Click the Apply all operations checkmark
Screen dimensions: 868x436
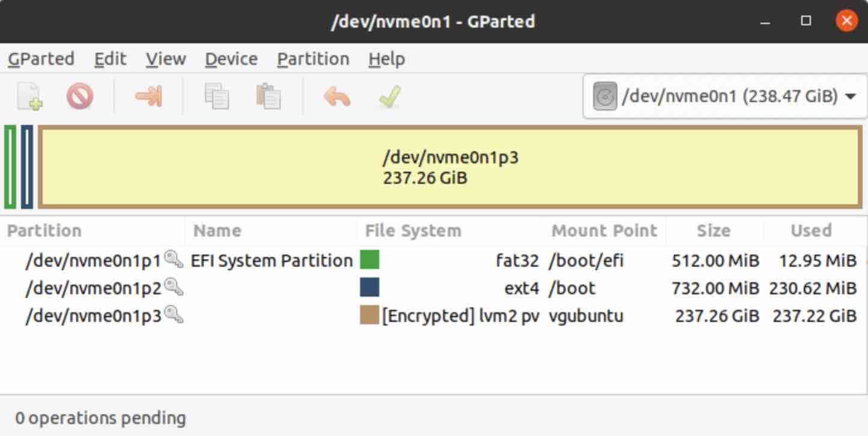tap(390, 96)
